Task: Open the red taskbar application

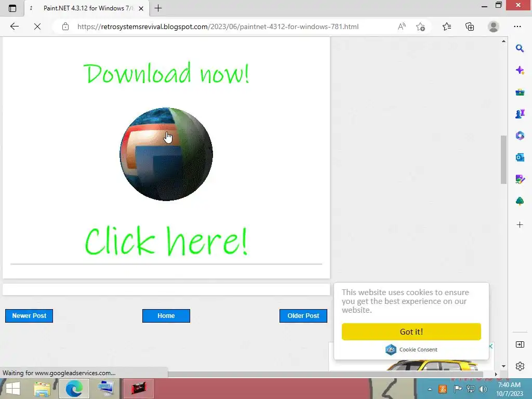Action: point(138,389)
